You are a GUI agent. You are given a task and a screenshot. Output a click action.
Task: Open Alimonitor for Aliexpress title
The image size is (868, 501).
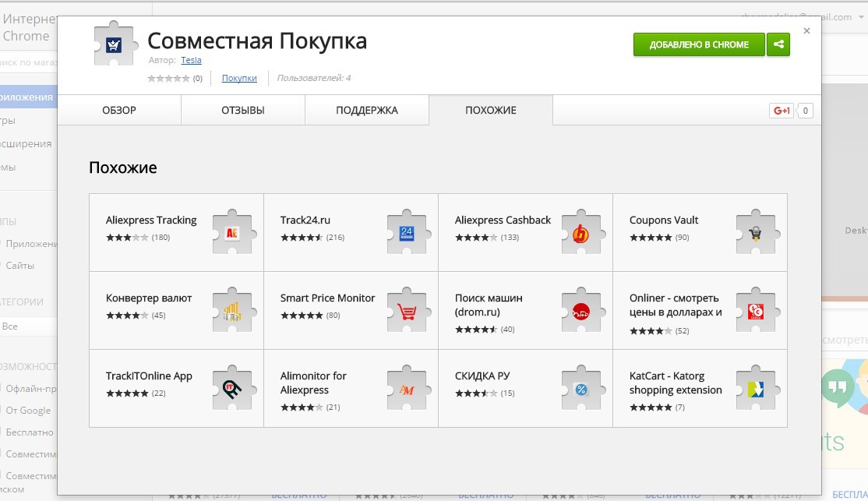click(313, 383)
